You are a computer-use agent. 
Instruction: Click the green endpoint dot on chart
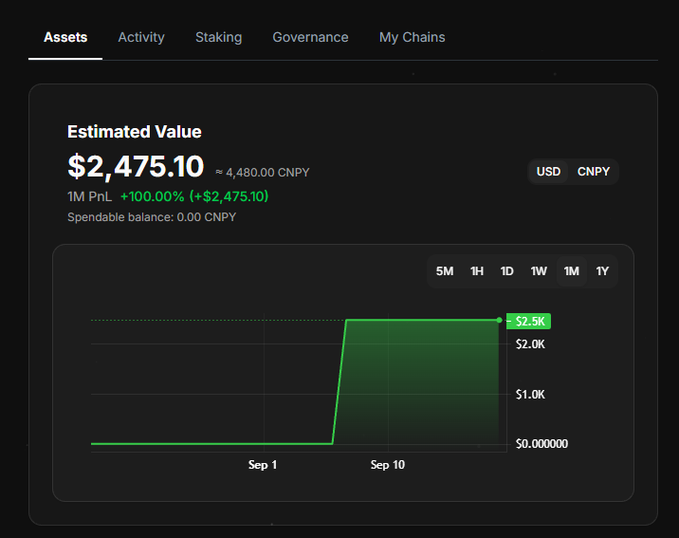tap(499, 320)
